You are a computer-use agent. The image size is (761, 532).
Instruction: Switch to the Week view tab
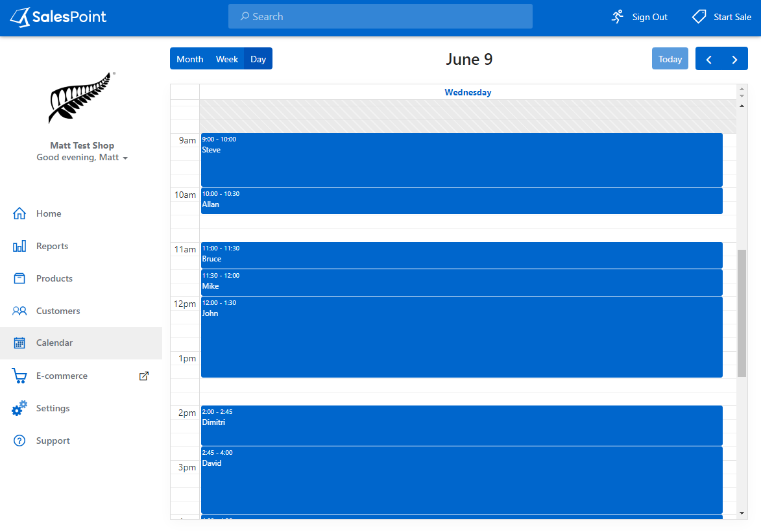[x=226, y=58]
